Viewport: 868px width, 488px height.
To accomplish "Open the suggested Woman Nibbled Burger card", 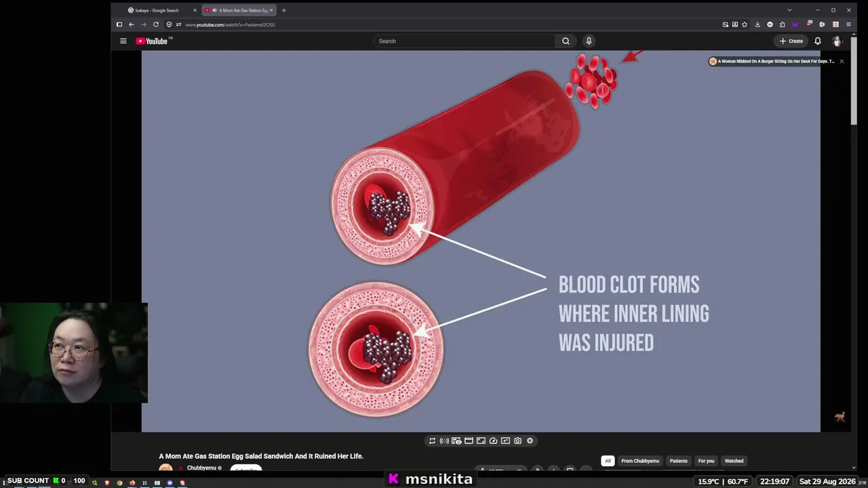I will coord(772,61).
